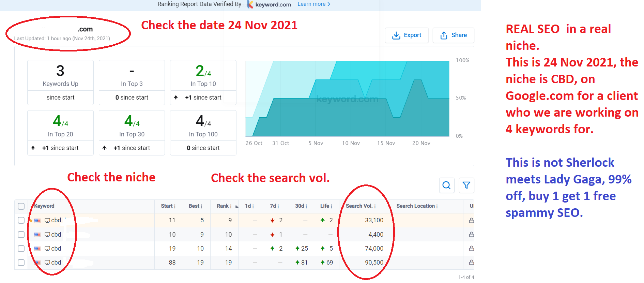Click the 33,100 search volume cell
Viewport: 644px width, 283px height.
(x=374, y=220)
